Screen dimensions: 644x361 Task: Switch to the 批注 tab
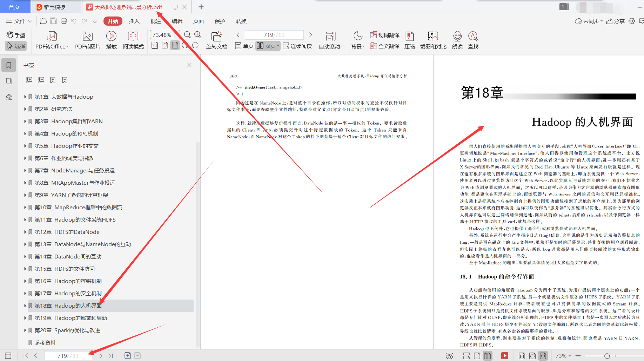(156, 21)
